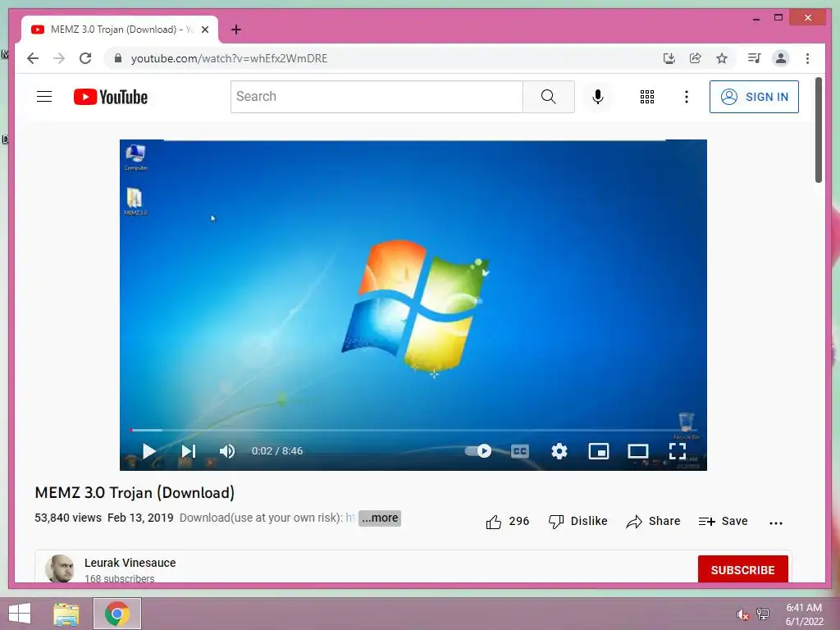Open taskbar clock 6:41 AM
The height and width of the screenshot is (630, 840).
tap(804, 614)
